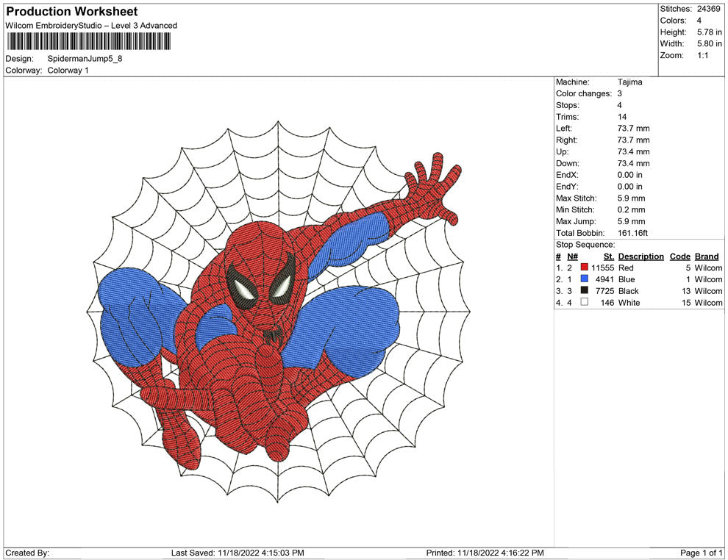The height and width of the screenshot is (560, 728).
Task: Click the Min Stitch value '0.2 mm'
Action: click(x=632, y=209)
